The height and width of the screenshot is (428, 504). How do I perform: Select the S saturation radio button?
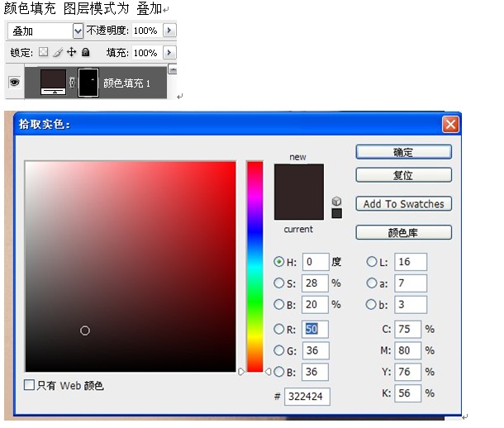pyautogui.click(x=278, y=283)
